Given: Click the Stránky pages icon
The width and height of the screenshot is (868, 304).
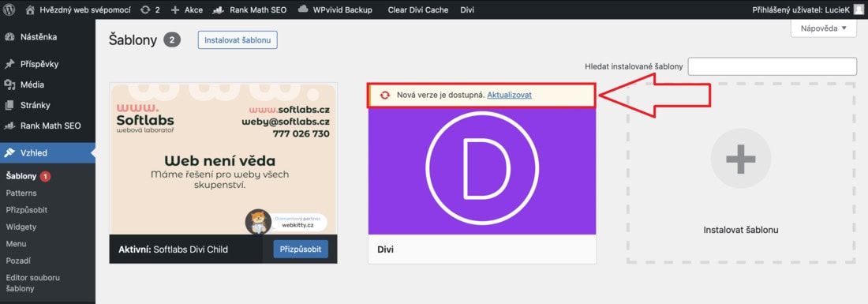Looking at the screenshot, I should point(9,105).
